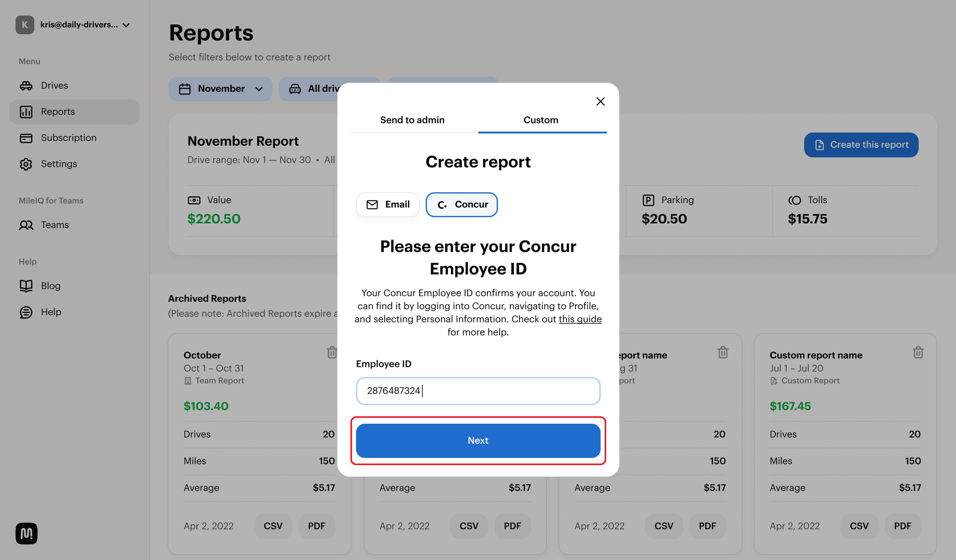Viewport: 956px width, 560px height.
Task: Click the calendar icon in November filter
Action: (x=185, y=89)
